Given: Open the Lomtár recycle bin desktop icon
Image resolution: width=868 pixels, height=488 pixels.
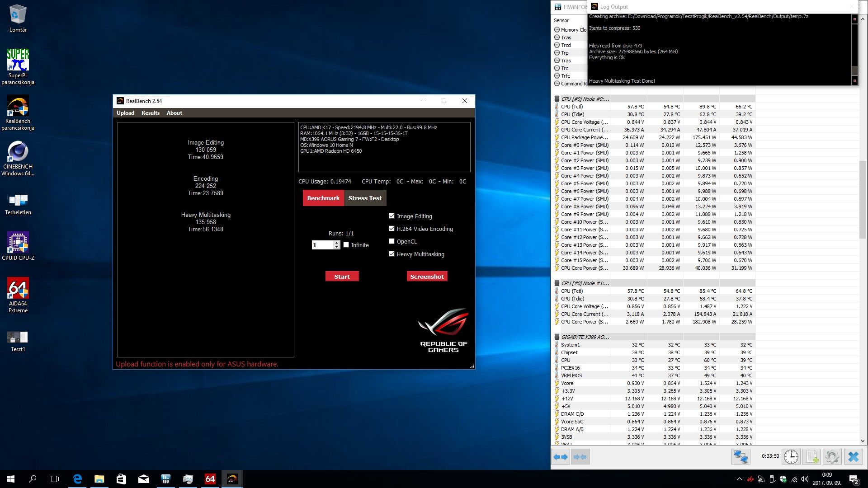Looking at the screenshot, I should 18,19.
